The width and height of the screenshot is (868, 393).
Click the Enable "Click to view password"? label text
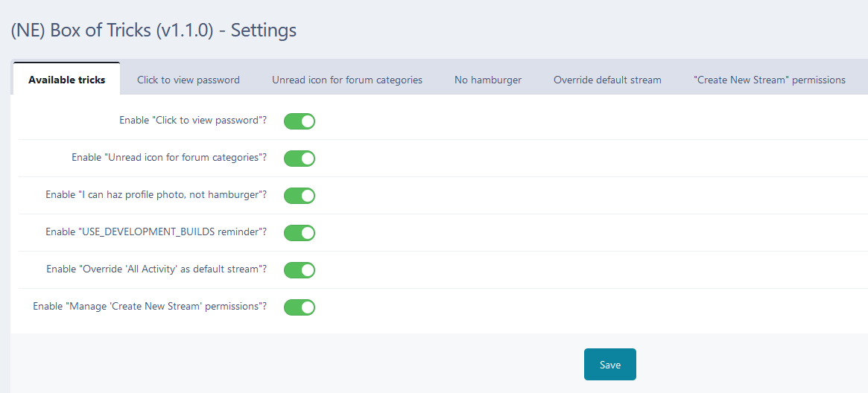(193, 121)
